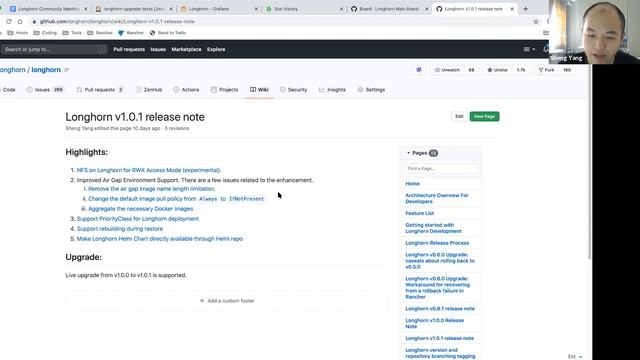Open the Actions tab
Screen dimensions: 640x360
coord(186,89)
